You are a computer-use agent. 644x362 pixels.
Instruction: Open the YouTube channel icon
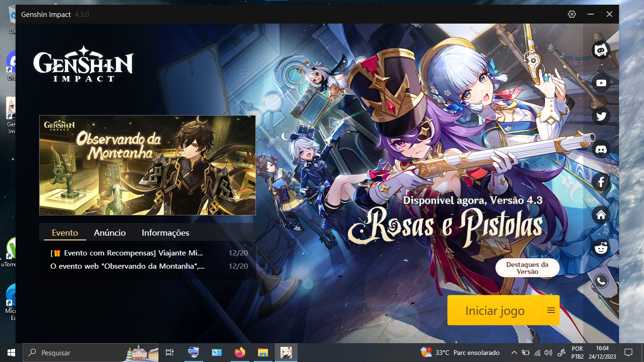[x=601, y=83]
